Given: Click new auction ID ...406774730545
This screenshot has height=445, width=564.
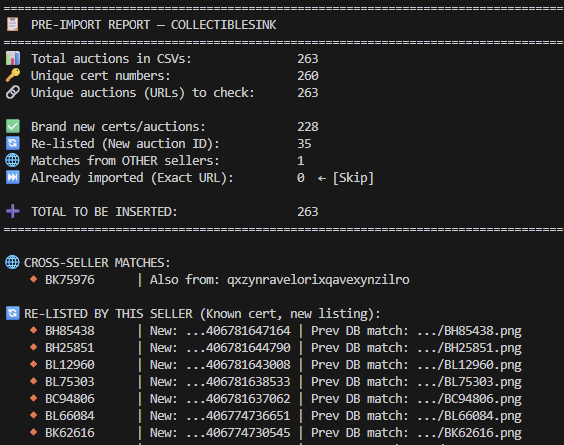Looking at the screenshot, I should (x=238, y=432).
